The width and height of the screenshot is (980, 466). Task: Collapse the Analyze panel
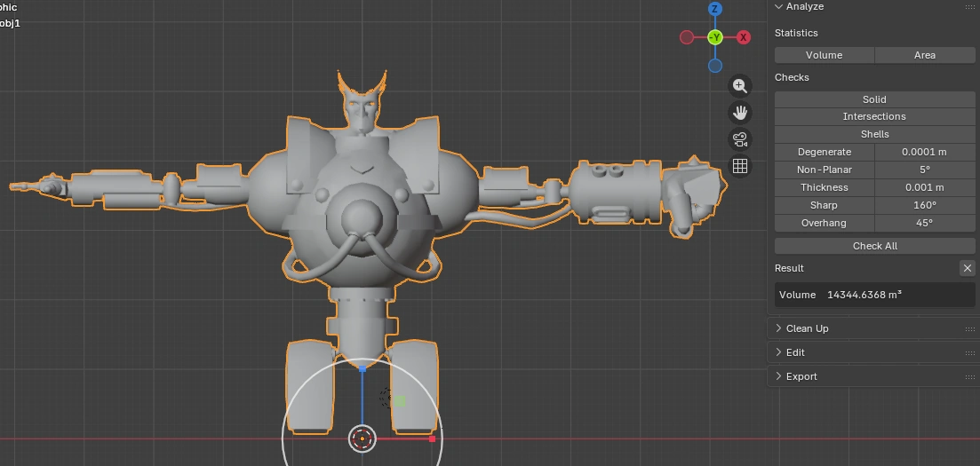click(778, 6)
